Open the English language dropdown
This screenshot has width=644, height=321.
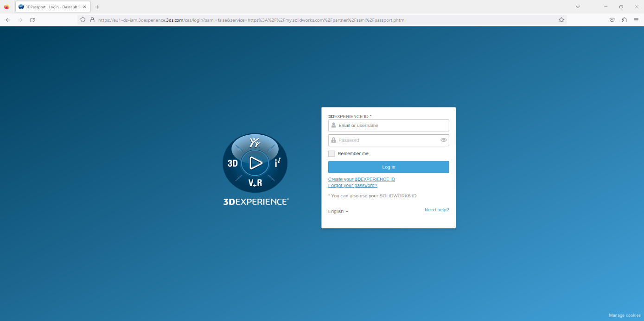click(x=338, y=211)
